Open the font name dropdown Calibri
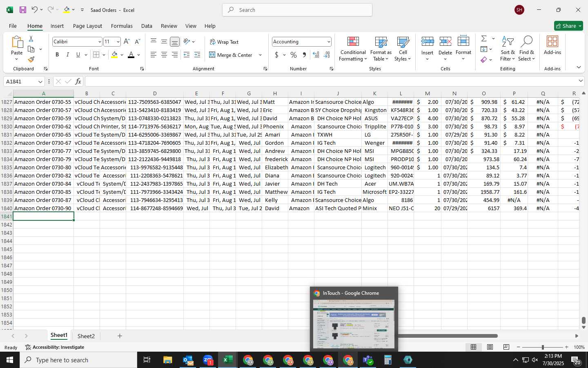The width and height of the screenshot is (588, 368). [99, 42]
